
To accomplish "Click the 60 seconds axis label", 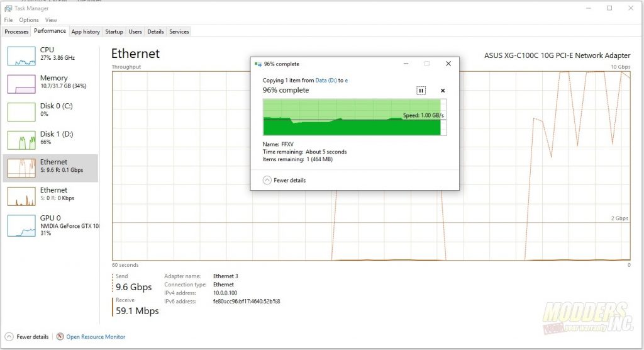I will [125, 265].
